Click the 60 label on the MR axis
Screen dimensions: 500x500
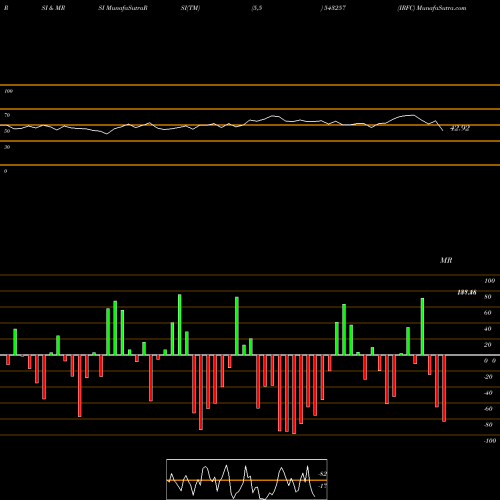[x=487, y=313]
